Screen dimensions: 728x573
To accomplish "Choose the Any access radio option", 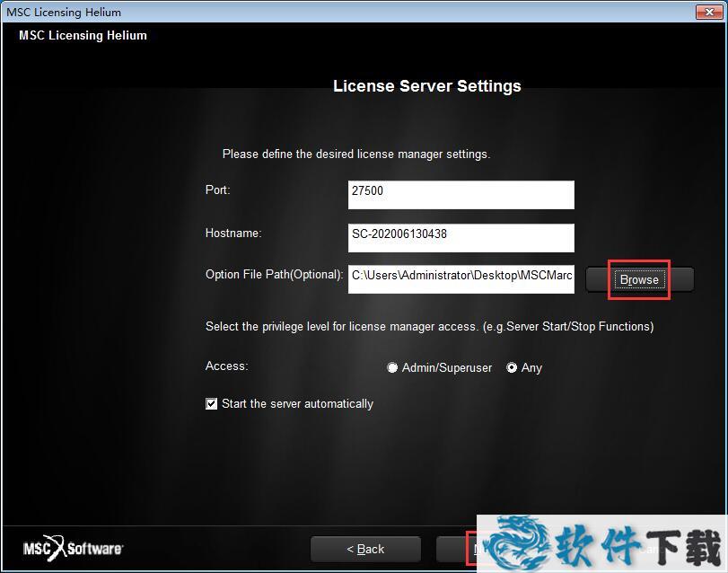I will click(512, 367).
